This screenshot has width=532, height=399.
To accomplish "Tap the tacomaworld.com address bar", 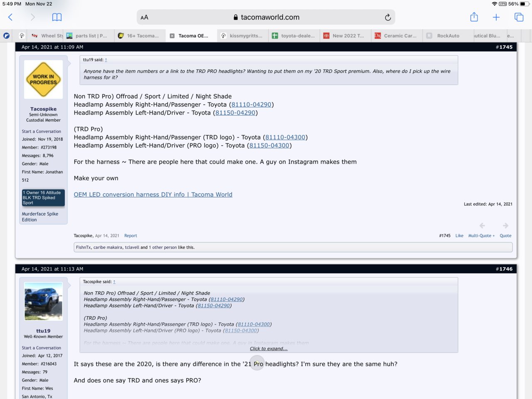I will pyautogui.click(x=266, y=17).
